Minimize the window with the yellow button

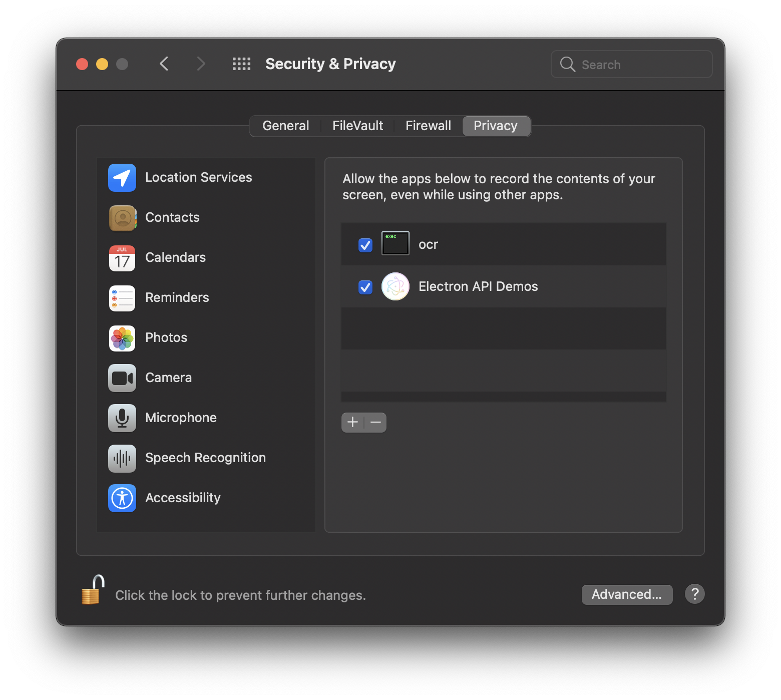(x=102, y=64)
